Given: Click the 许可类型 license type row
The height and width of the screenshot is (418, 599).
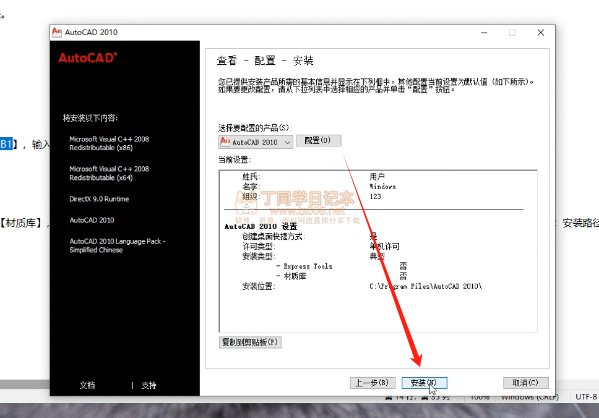Looking at the screenshot, I should click(x=321, y=246).
